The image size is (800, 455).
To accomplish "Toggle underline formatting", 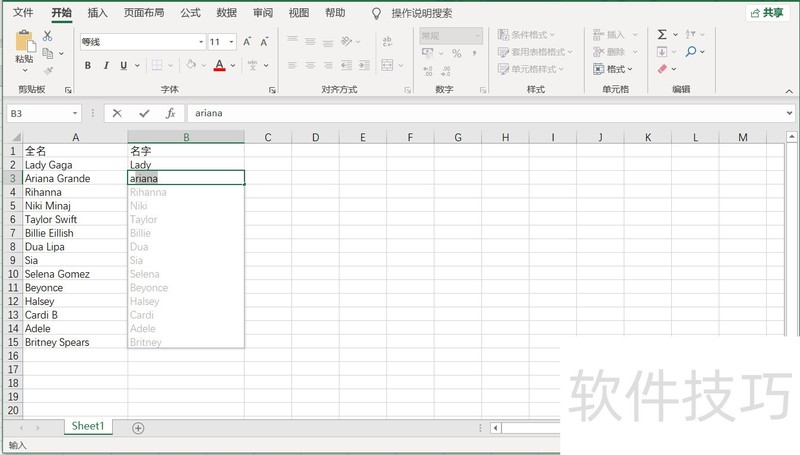I will (x=123, y=65).
